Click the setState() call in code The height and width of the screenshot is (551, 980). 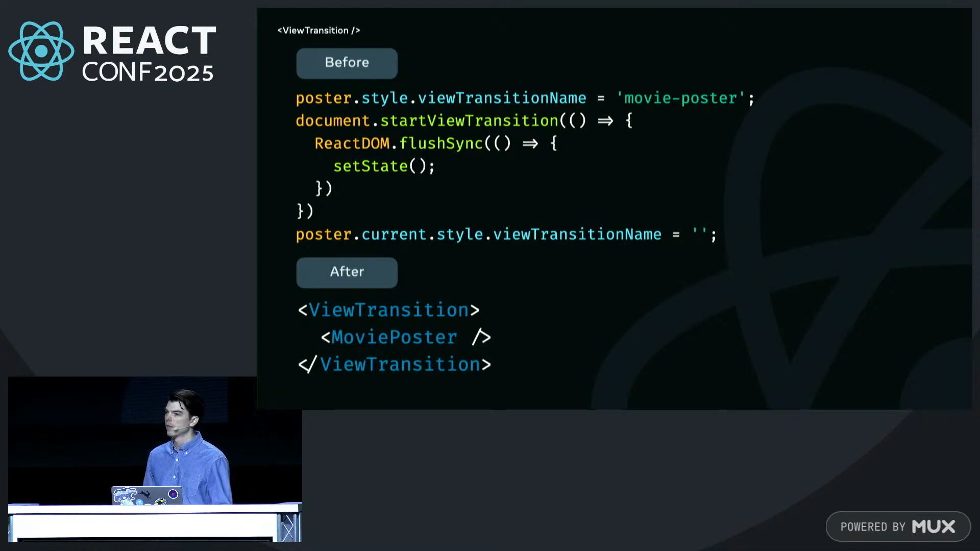[383, 166]
